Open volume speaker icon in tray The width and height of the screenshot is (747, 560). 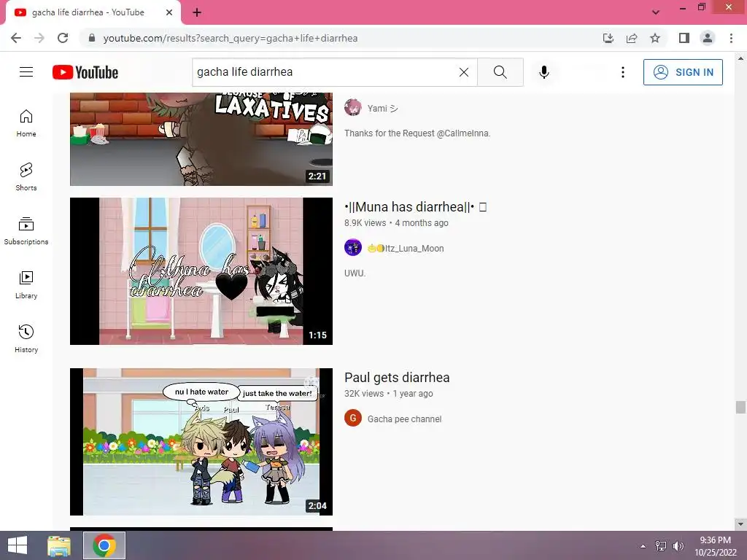pyautogui.click(x=678, y=545)
